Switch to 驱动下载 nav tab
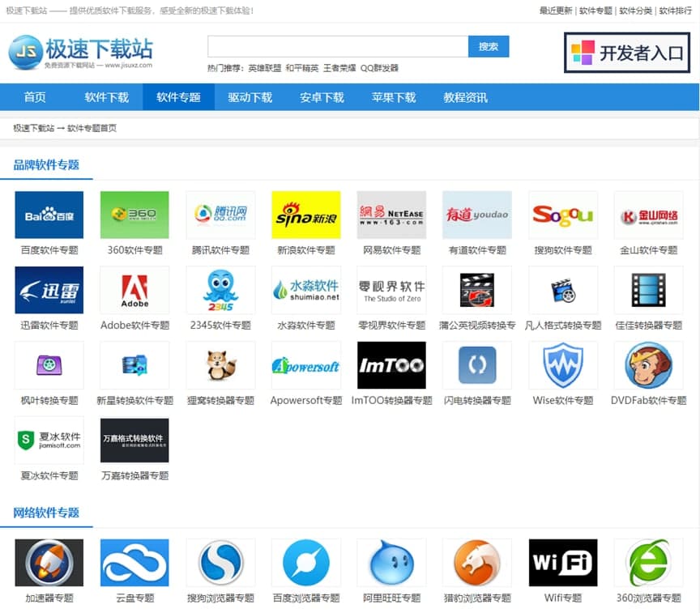Image resolution: width=700 pixels, height=613 pixels. pos(250,97)
